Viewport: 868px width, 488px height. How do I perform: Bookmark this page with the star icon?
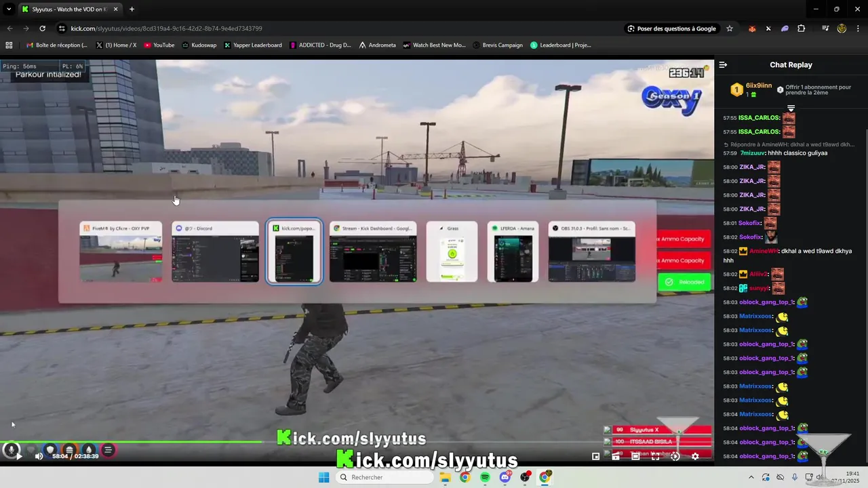[x=730, y=28]
